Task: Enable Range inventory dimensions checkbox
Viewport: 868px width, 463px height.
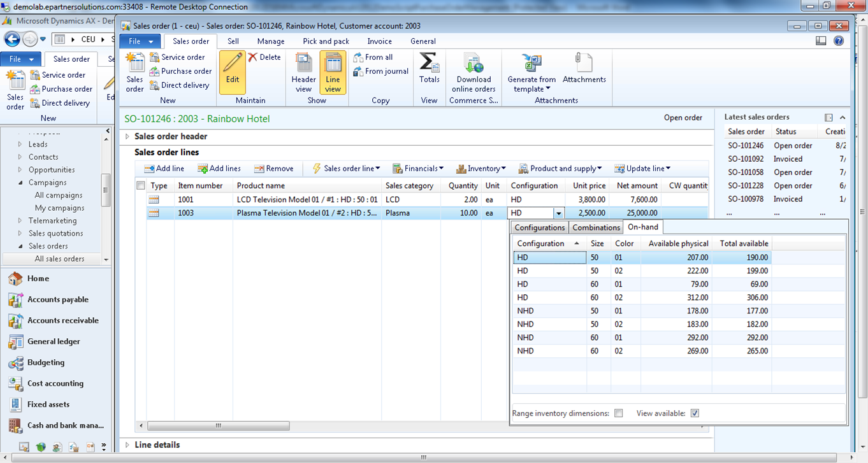Action: click(x=618, y=413)
